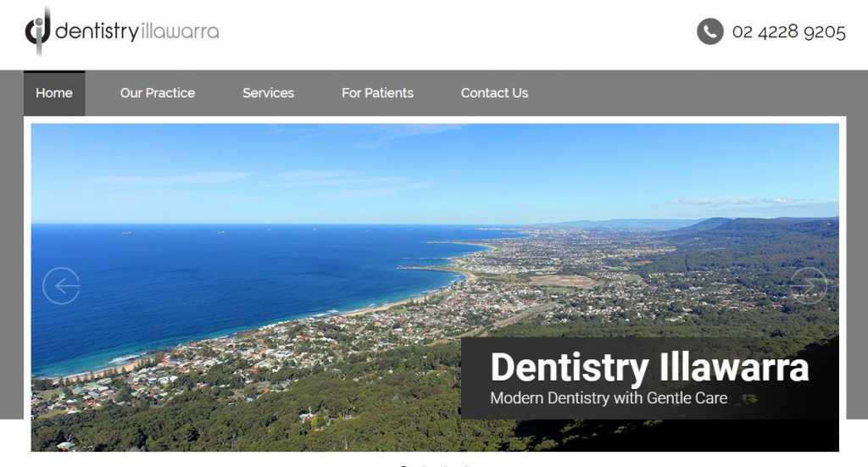Viewport: 868px width, 467px height.
Task: Click Modern Dentistry with Gentle Care text
Action: click(609, 398)
